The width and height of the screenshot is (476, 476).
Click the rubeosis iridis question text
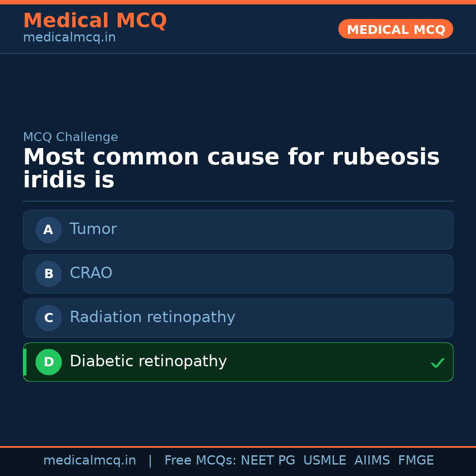pyautogui.click(x=231, y=168)
